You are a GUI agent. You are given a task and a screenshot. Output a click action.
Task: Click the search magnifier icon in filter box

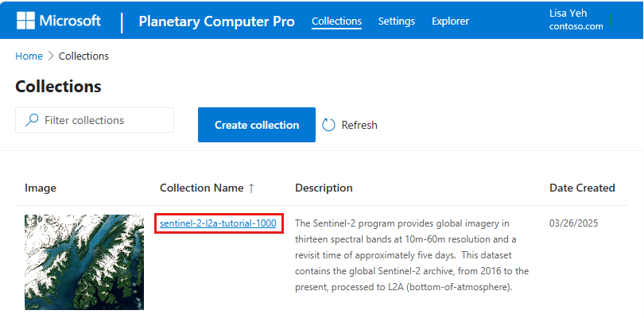click(32, 120)
